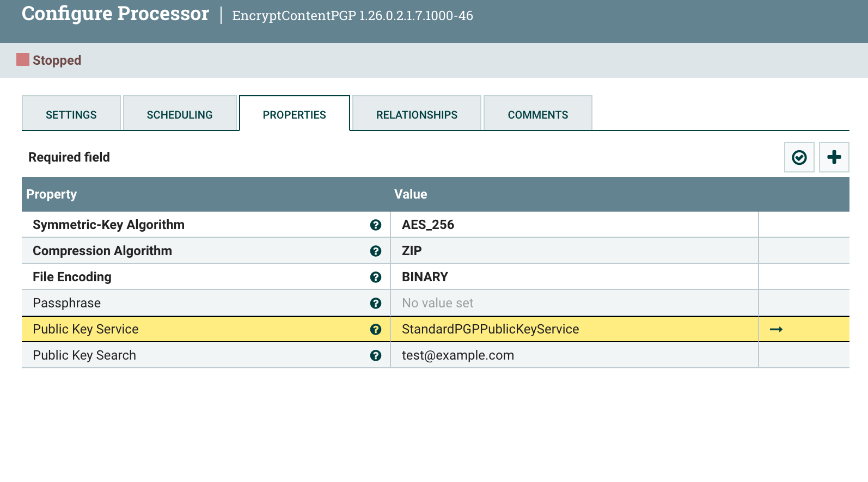The width and height of the screenshot is (868, 482).
Task: Switch to the Scheduling tab
Action: coord(180,113)
